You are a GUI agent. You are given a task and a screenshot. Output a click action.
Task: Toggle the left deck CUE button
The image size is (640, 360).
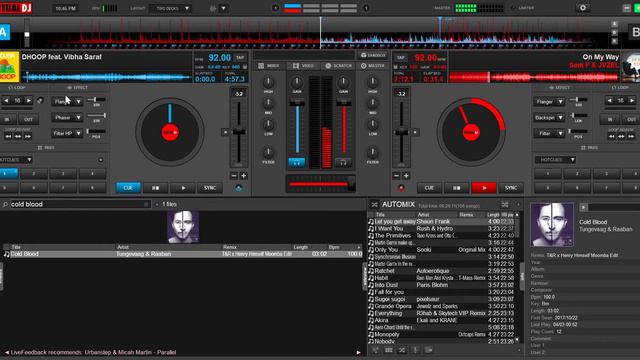point(128,188)
